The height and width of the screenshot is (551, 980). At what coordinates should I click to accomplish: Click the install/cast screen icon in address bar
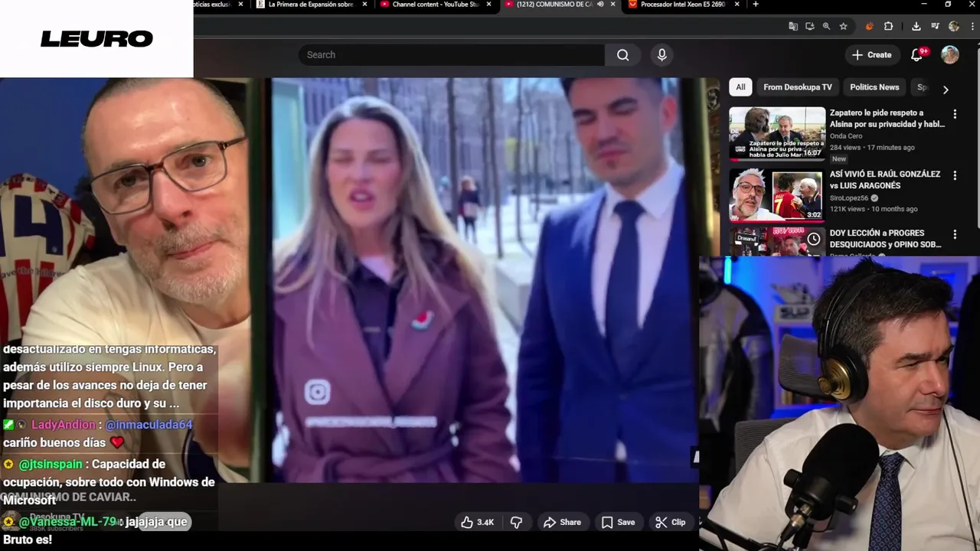tap(810, 26)
